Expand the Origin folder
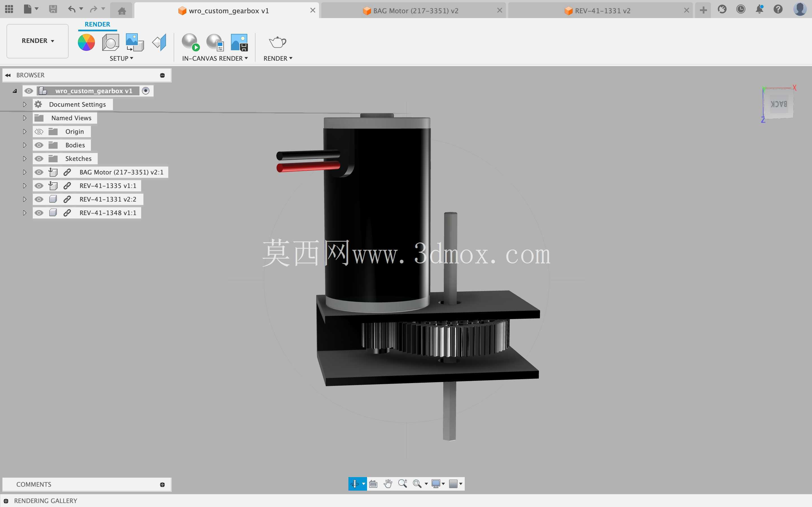Image resolution: width=812 pixels, height=507 pixels. tap(25, 132)
